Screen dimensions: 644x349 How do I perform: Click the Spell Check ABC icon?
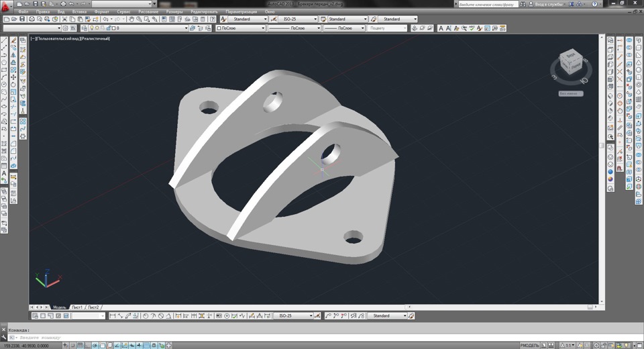(x=472, y=28)
